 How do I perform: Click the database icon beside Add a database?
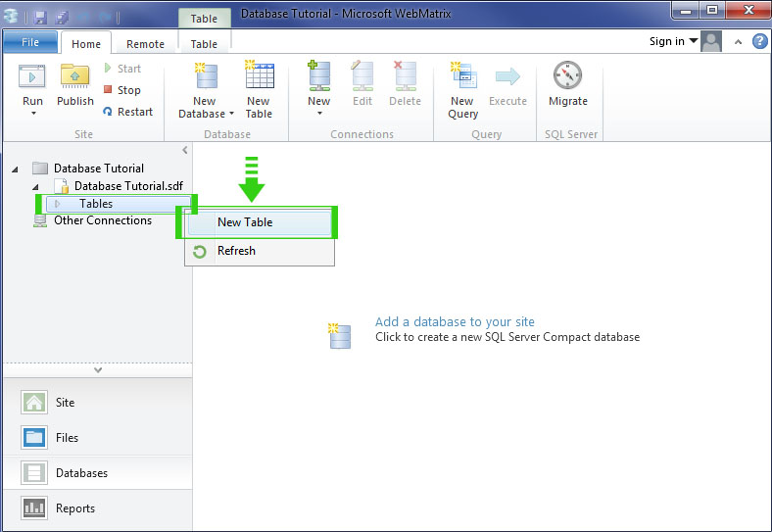(340, 336)
